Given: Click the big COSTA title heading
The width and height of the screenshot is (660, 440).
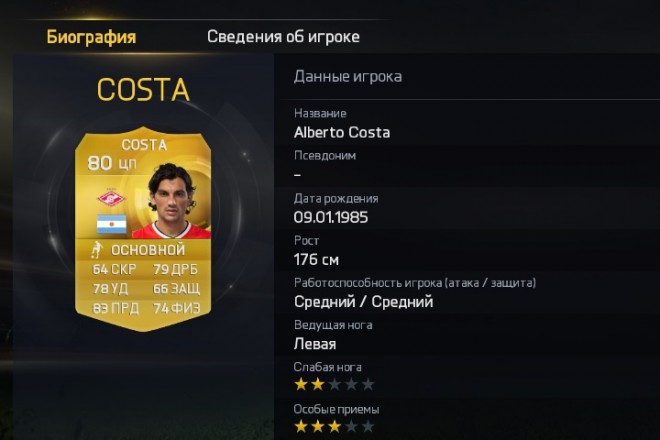Looking at the screenshot, I should pos(143,90).
